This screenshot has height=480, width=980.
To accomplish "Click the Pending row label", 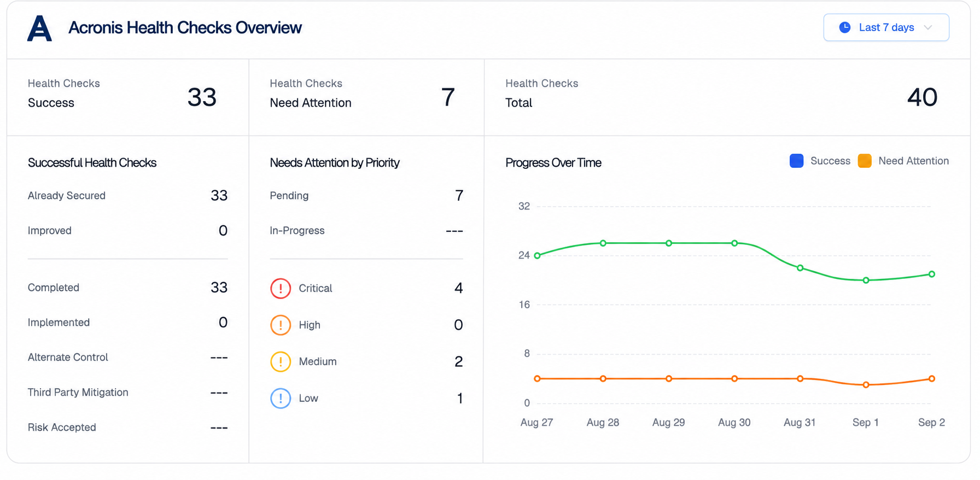I will point(289,196).
